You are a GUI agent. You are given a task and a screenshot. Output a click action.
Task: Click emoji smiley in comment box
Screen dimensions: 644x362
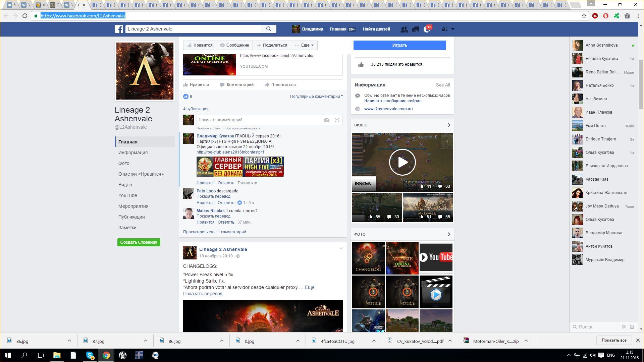click(x=337, y=120)
